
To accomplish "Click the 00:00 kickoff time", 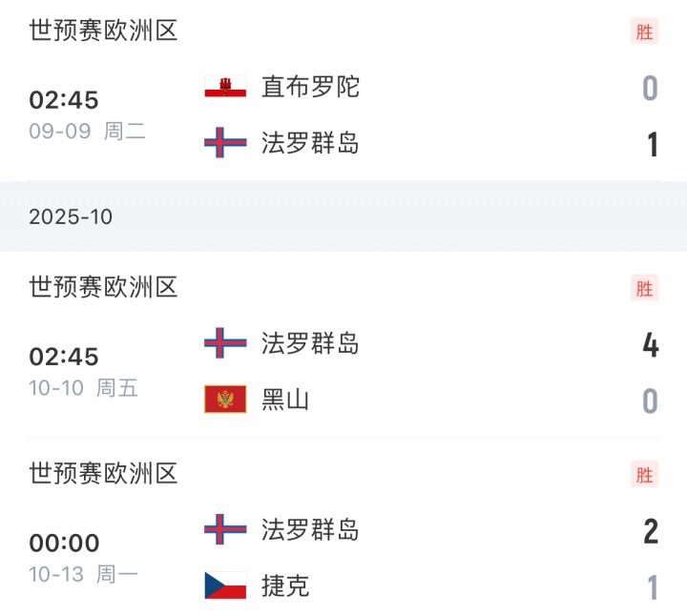I will coord(64,544).
